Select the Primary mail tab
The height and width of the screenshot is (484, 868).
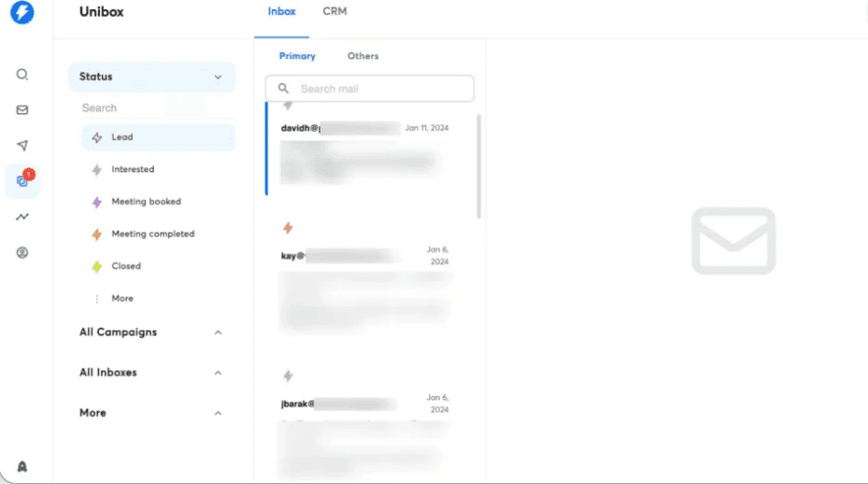(x=297, y=56)
